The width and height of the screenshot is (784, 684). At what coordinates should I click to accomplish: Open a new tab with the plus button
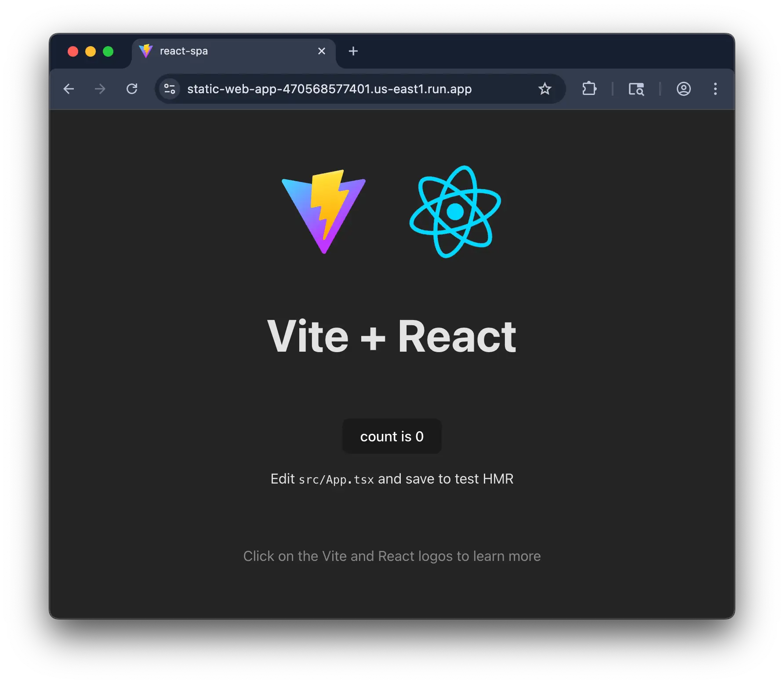pos(353,51)
